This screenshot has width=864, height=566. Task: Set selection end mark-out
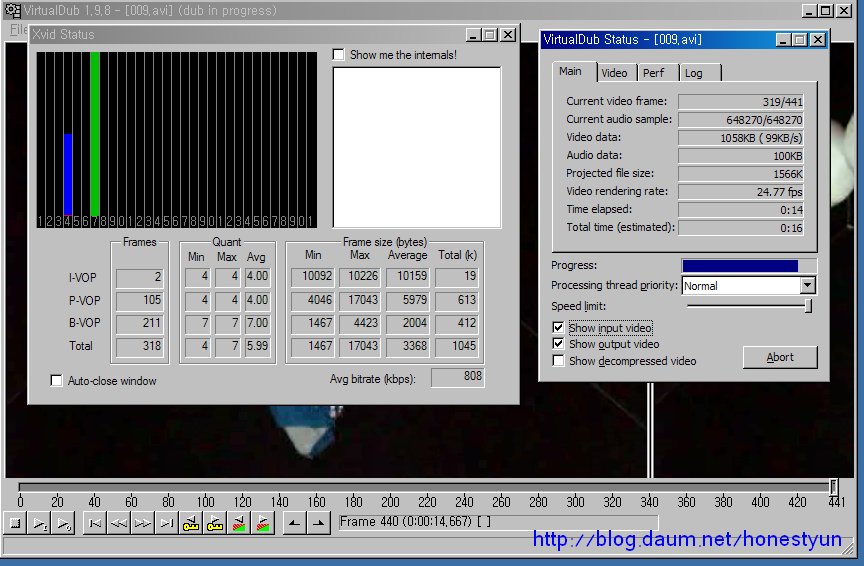tap(318, 523)
